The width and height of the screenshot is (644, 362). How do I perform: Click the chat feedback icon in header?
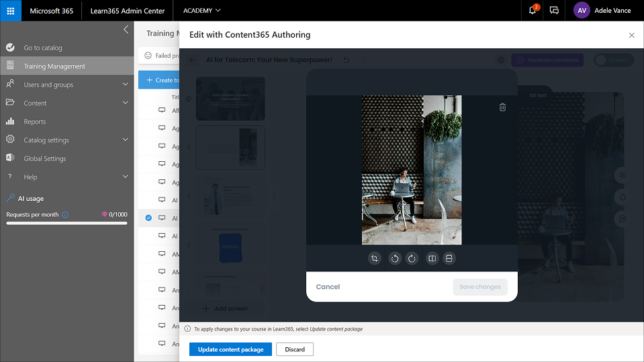coord(554,11)
